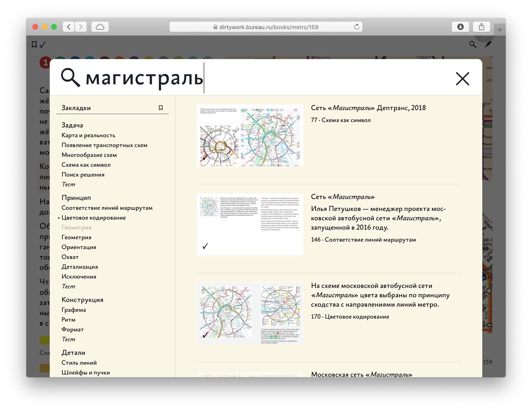Screen dimensions: 532x412
Task: Click the Safari address bar
Action: (266, 27)
